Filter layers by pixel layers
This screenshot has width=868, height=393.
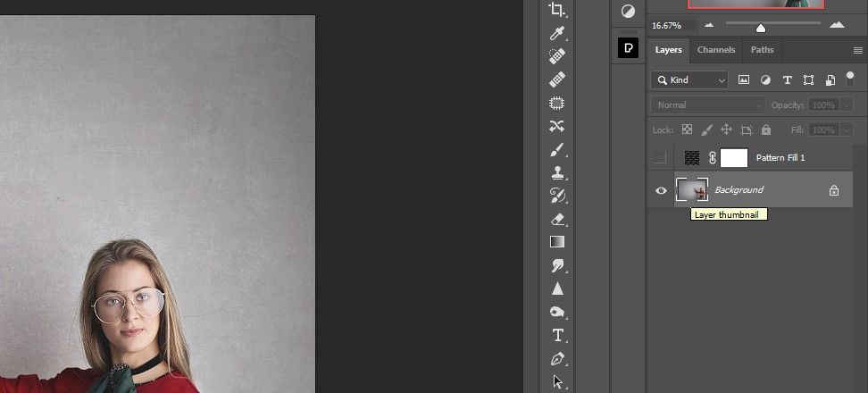744,79
